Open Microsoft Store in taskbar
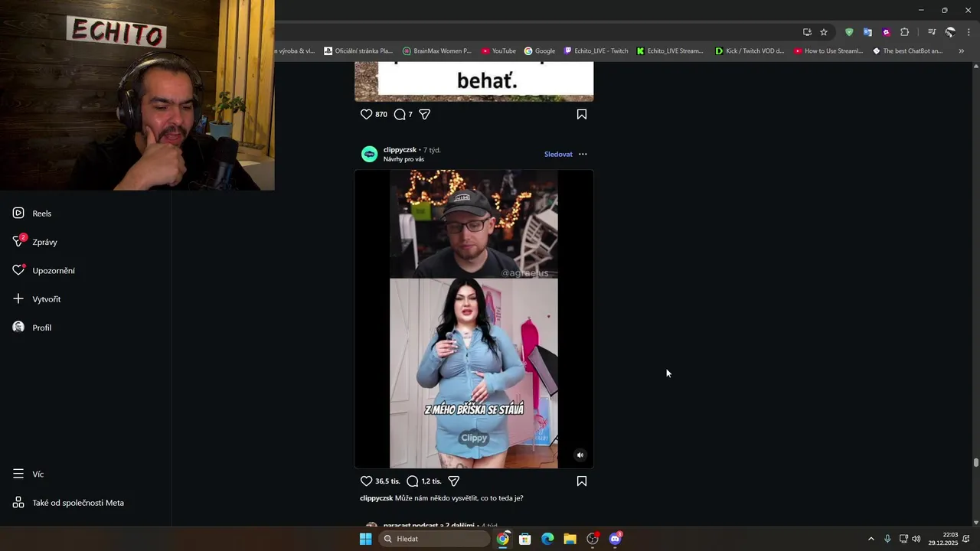The height and width of the screenshot is (551, 980). click(525, 539)
